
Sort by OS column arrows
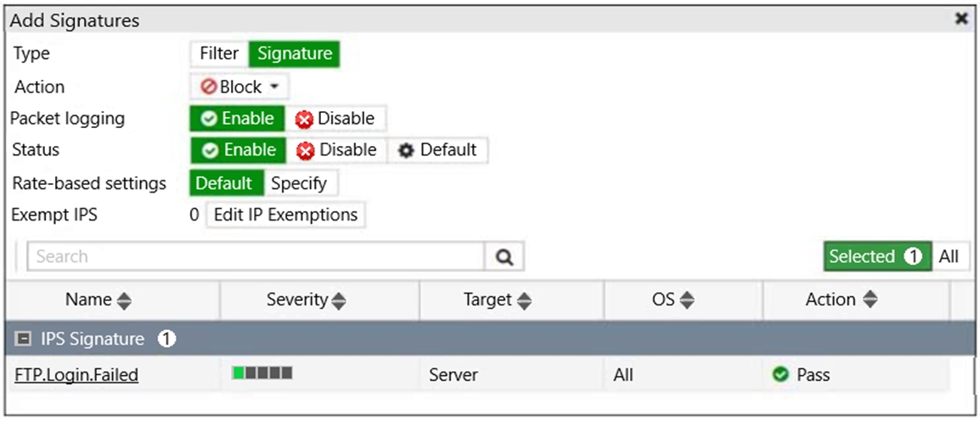point(687,301)
